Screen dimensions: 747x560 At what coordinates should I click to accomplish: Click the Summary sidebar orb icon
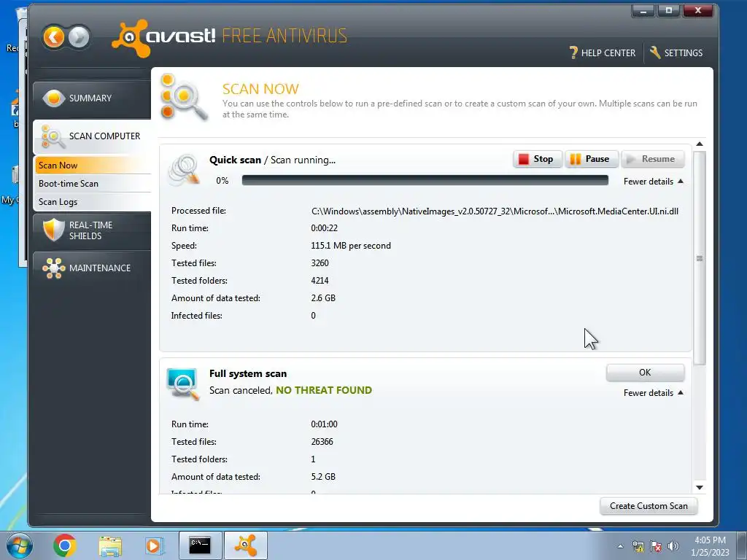pos(53,98)
